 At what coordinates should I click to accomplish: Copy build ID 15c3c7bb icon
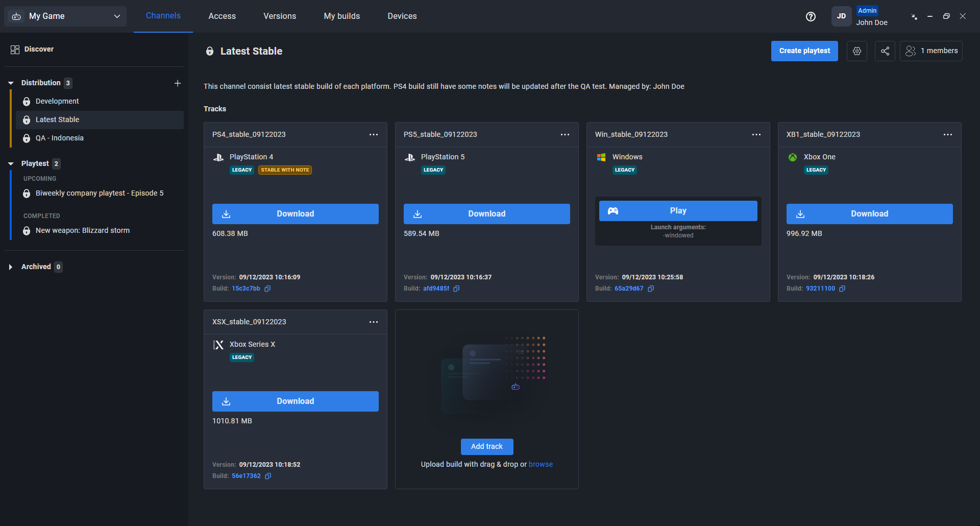[x=267, y=289]
